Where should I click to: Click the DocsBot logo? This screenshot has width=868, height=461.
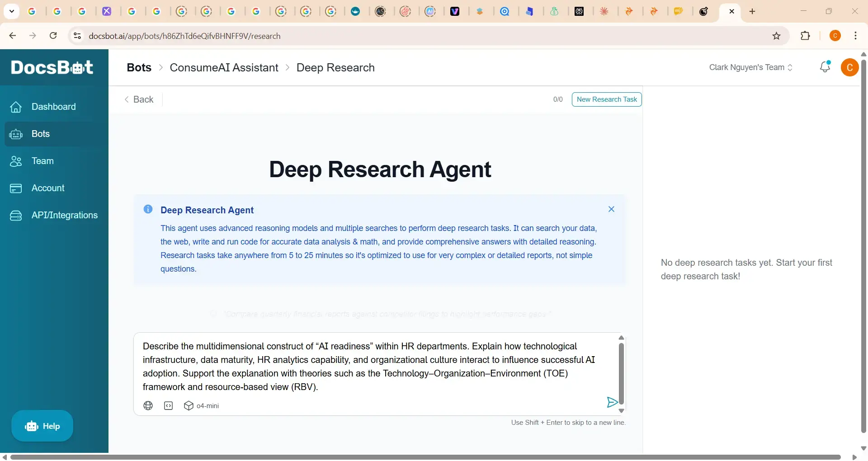point(52,67)
